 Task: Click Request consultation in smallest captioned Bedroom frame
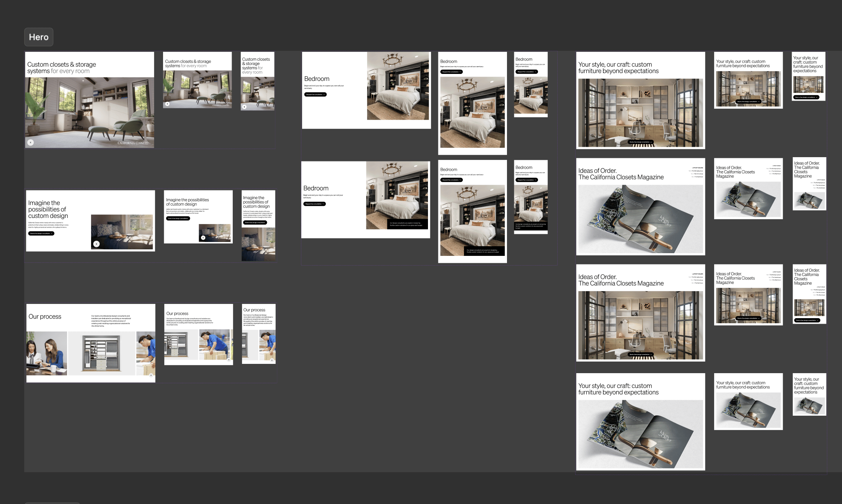pos(527,180)
